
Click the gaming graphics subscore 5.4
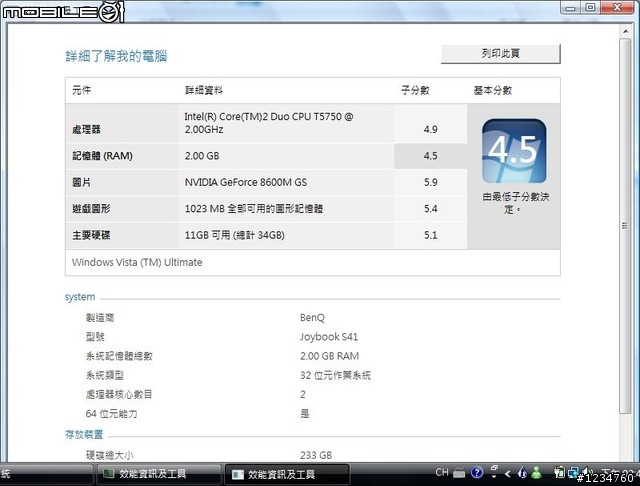click(x=431, y=209)
